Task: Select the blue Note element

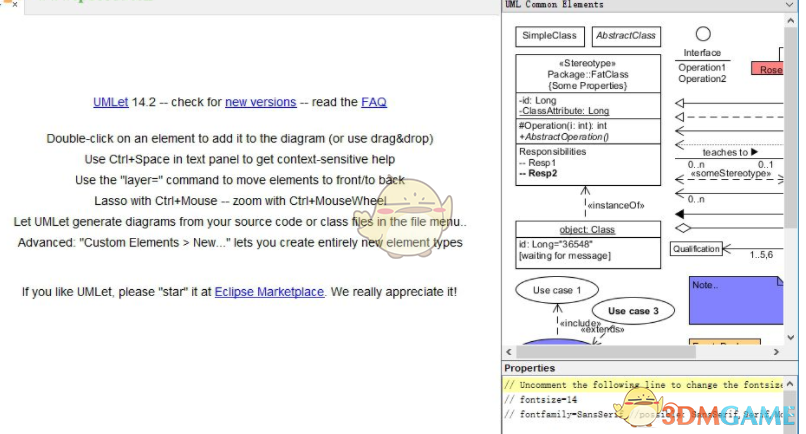Action: click(x=736, y=300)
